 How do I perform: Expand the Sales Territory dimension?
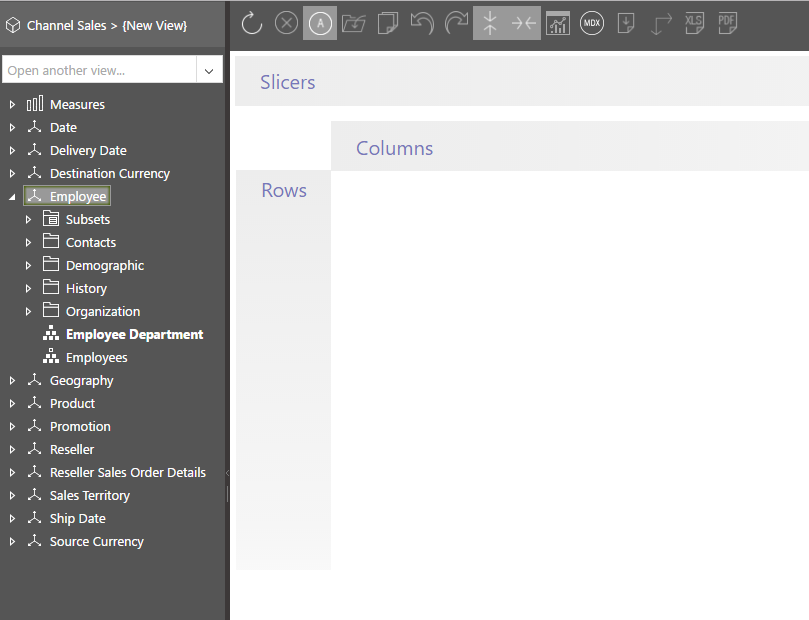coord(12,496)
